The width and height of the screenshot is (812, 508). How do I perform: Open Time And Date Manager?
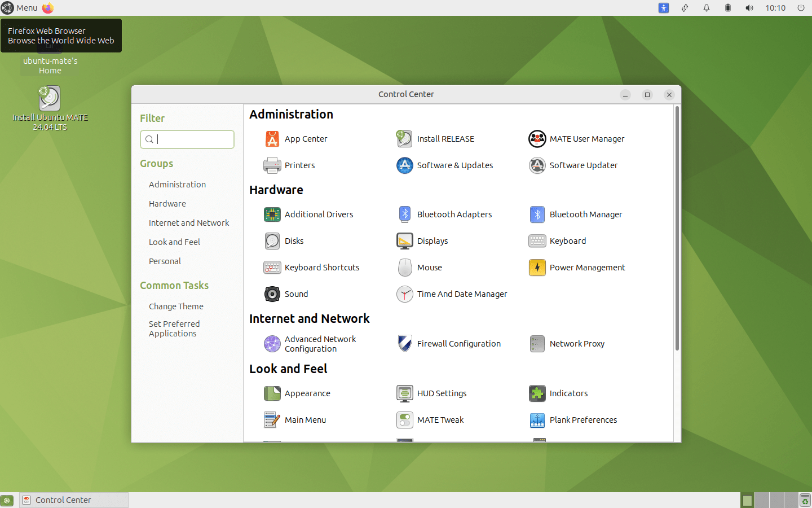click(x=462, y=294)
